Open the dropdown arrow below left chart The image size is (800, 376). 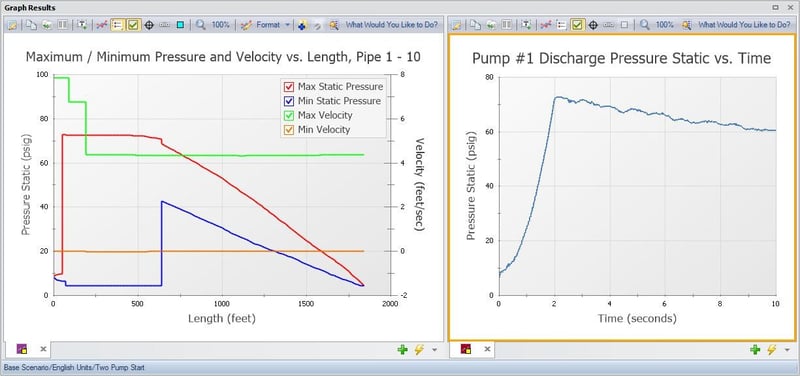point(434,350)
